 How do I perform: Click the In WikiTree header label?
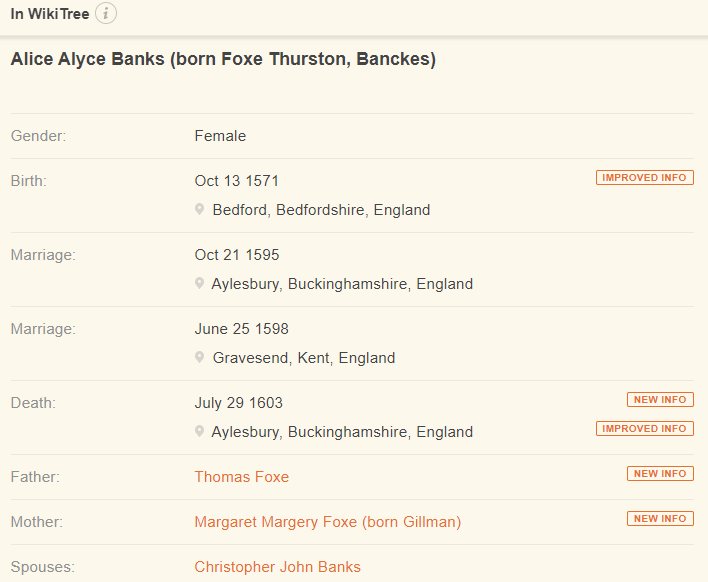click(50, 14)
